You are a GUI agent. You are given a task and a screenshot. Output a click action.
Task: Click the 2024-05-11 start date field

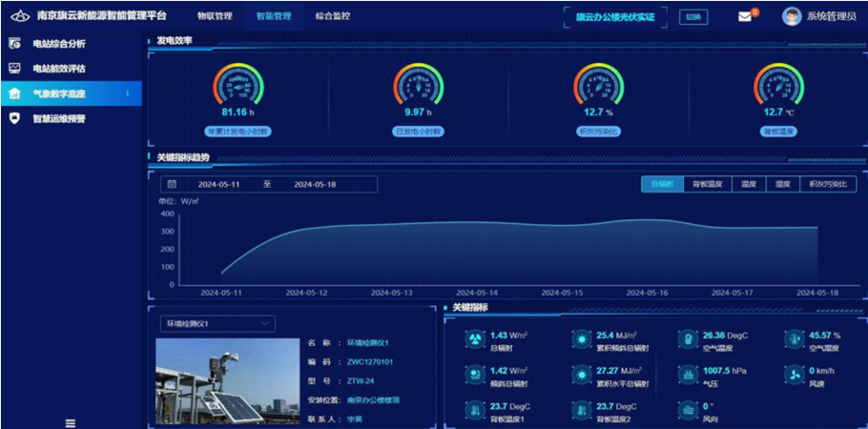218,184
